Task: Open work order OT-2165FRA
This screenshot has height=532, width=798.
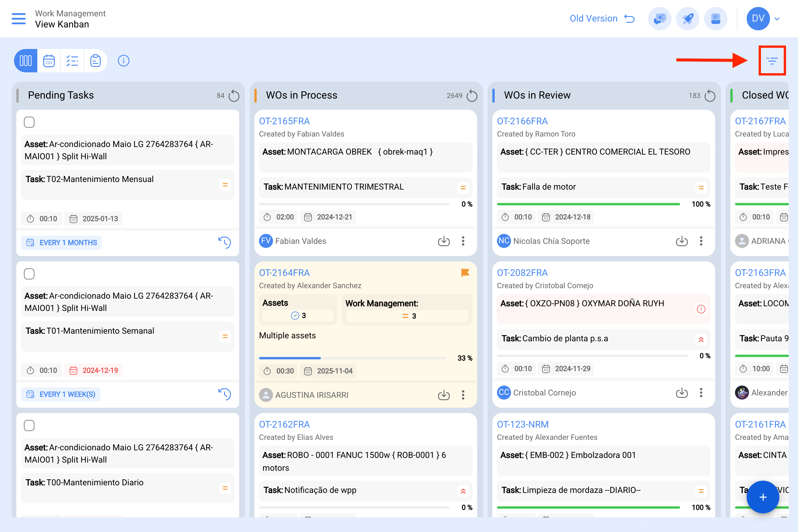Action: coord(284,121)
